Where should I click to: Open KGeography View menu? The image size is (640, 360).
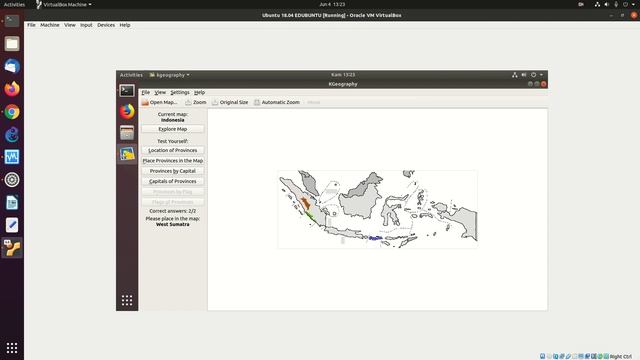[160, 93]
